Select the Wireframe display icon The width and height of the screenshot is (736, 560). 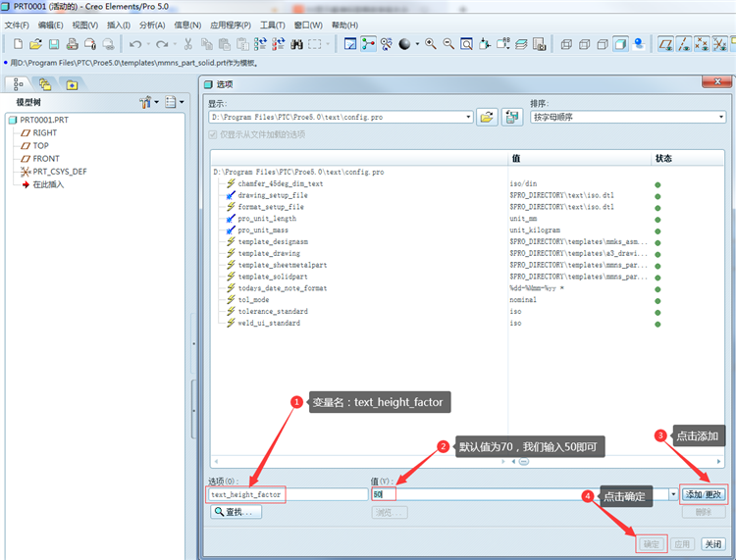[x=566, y=44]
